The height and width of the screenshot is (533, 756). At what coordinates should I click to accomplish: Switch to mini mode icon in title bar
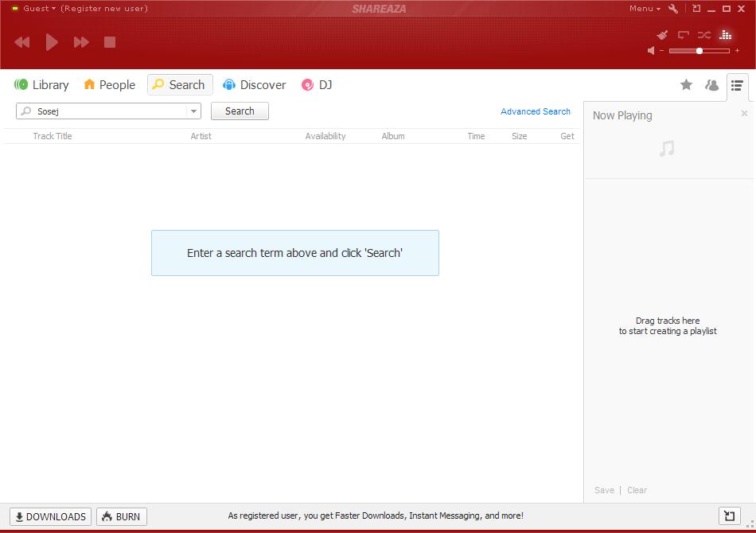coord(696,8)
